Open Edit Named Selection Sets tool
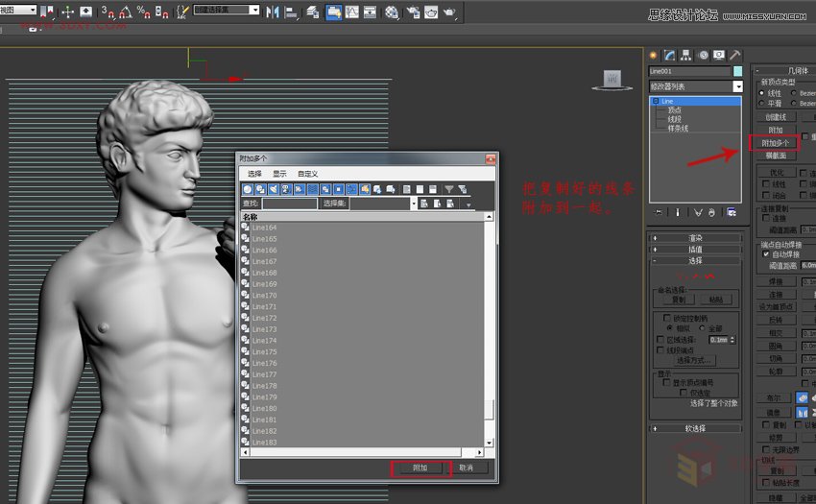816x504 pixels. click(x=182, y=12)
